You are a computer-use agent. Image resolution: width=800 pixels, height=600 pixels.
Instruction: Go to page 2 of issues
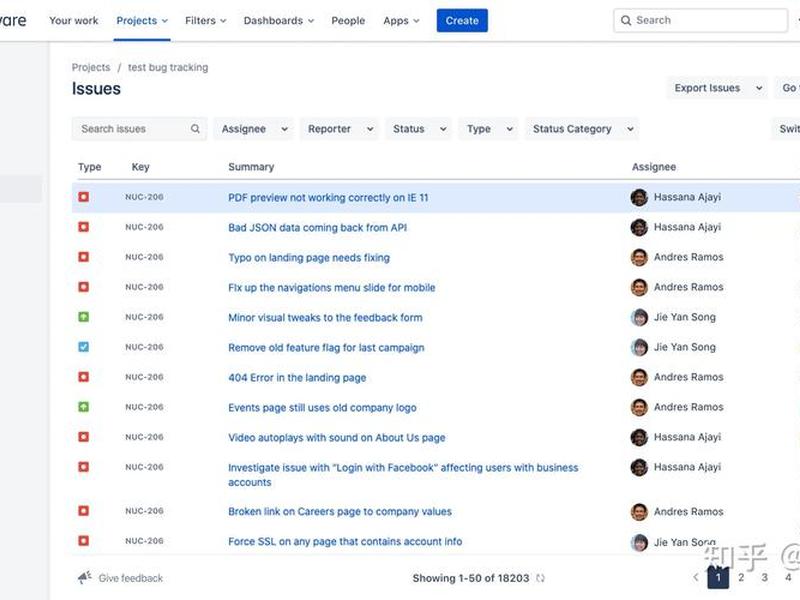tap(741, 578)
